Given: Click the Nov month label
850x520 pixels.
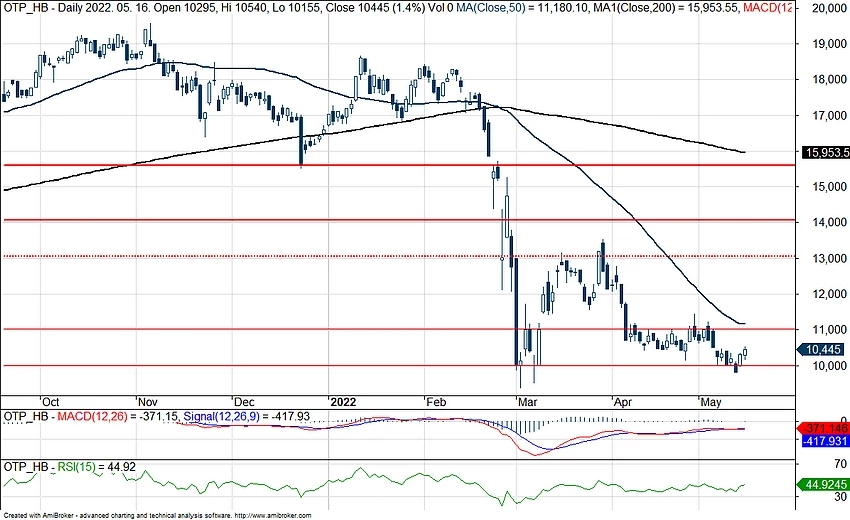Looking at the screenshot, I should [147, 402].
